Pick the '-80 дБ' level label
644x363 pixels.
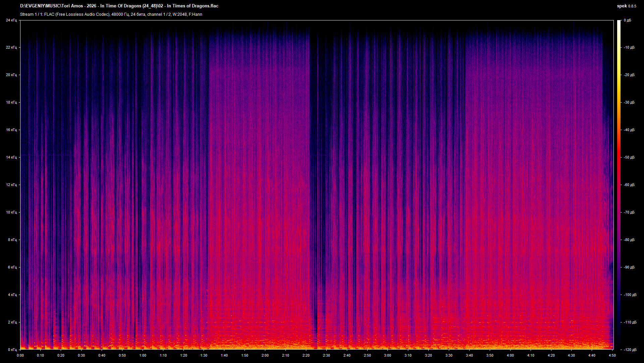point(629,240)
